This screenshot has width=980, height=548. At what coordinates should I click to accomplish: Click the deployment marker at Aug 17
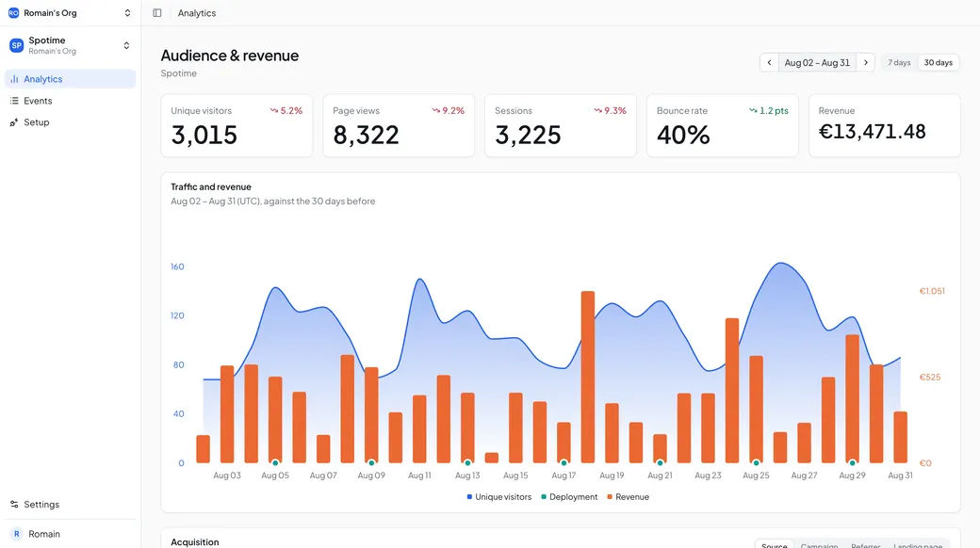(x=563, y=463)
